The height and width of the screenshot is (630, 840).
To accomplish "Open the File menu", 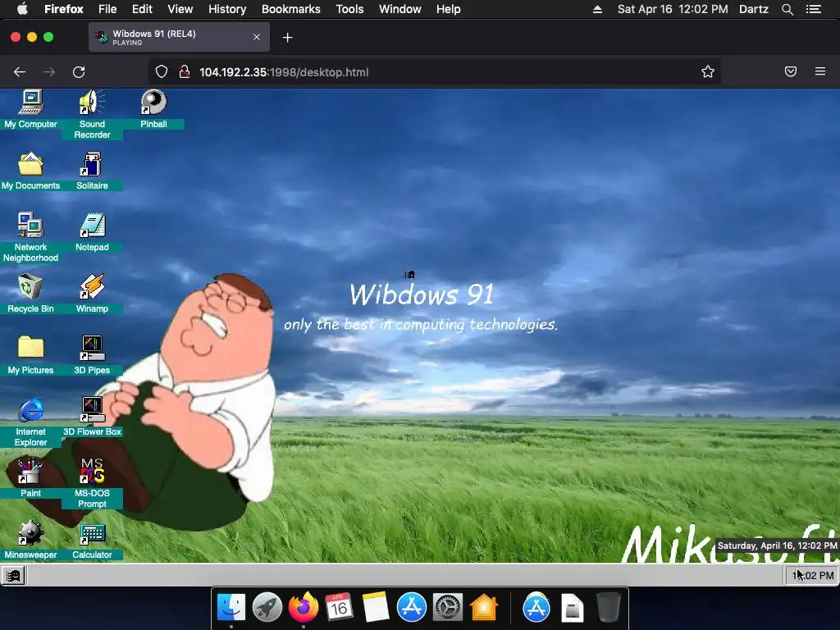I will tap(107, 9).
